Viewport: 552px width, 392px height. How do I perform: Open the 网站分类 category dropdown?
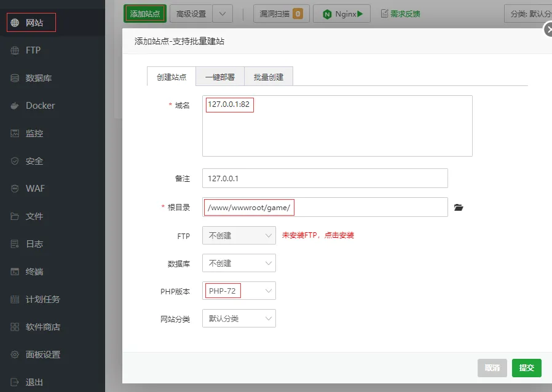[x=239, y=318]
